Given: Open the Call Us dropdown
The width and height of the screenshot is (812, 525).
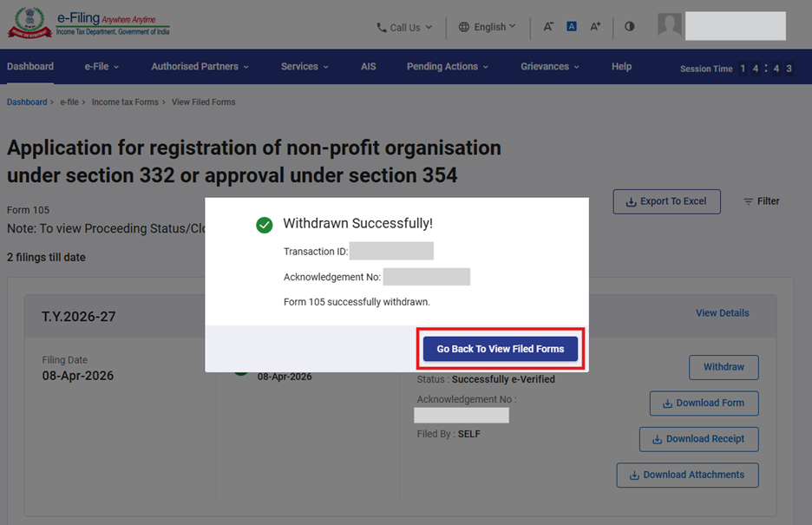Looking at the screenshot, I should click(x=403, y=28).
